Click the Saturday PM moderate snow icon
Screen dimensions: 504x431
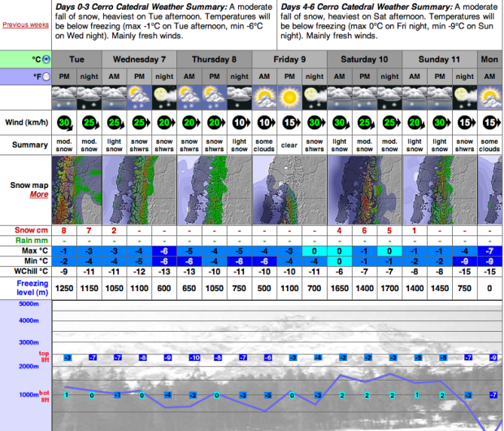point(365,98)
